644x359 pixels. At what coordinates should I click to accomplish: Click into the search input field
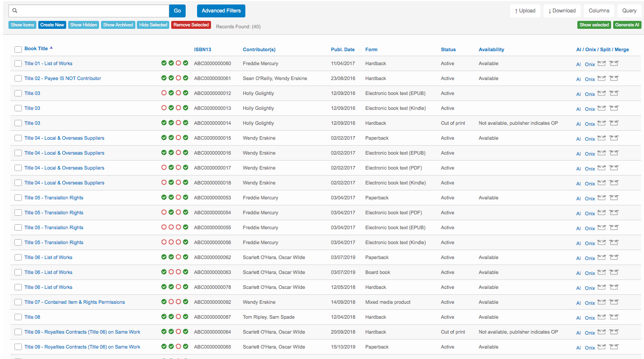coord(90,10)
